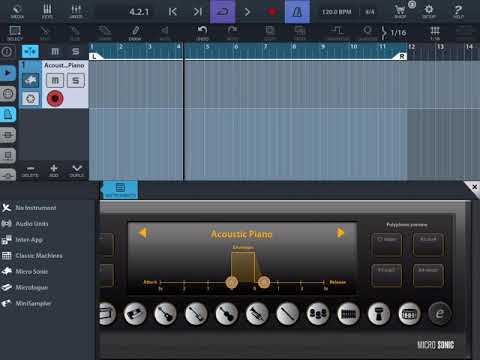Choose the Select tool
The height and width of the screenshot is (360, 480).
click(15, 33)
